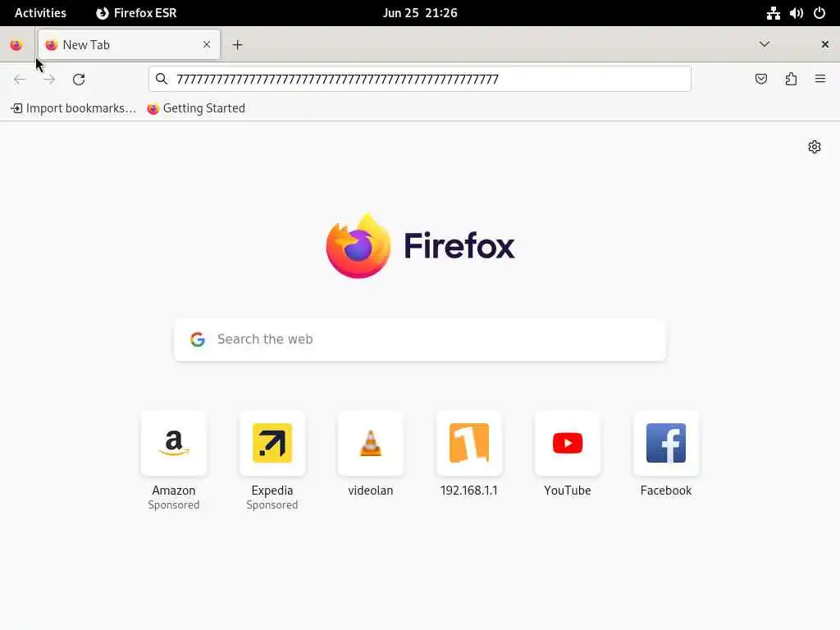Go back one page
Viewport: 840px width, 630px height.
pos(20,80)
